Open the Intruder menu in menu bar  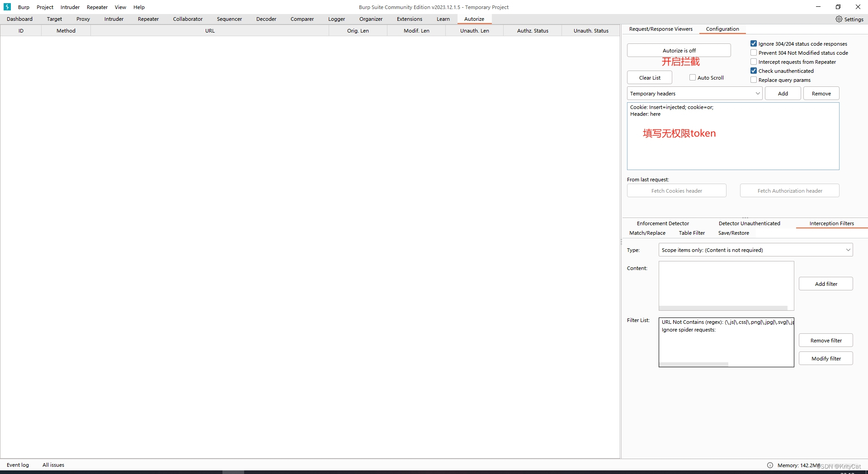[x=70, y=7]
